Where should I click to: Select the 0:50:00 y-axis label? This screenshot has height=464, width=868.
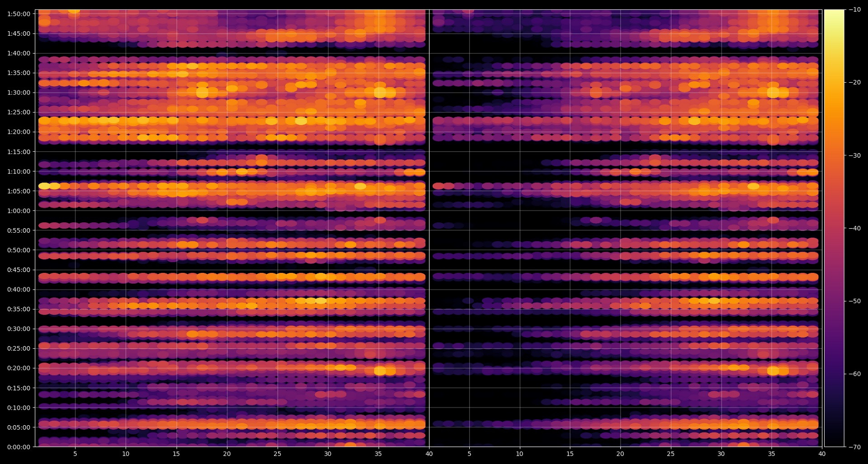pos(19,250)
